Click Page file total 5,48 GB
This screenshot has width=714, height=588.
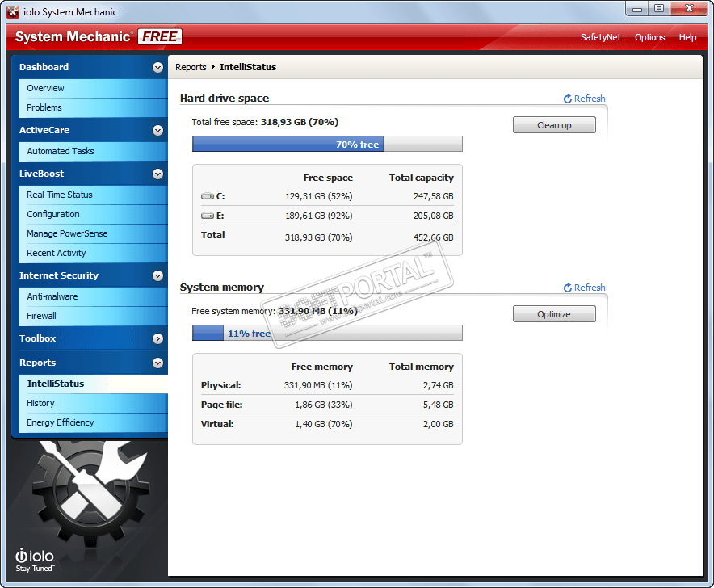438,405
